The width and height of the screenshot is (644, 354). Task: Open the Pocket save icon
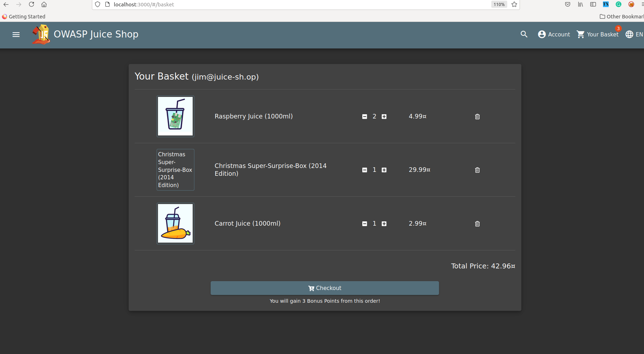[568, 5]
